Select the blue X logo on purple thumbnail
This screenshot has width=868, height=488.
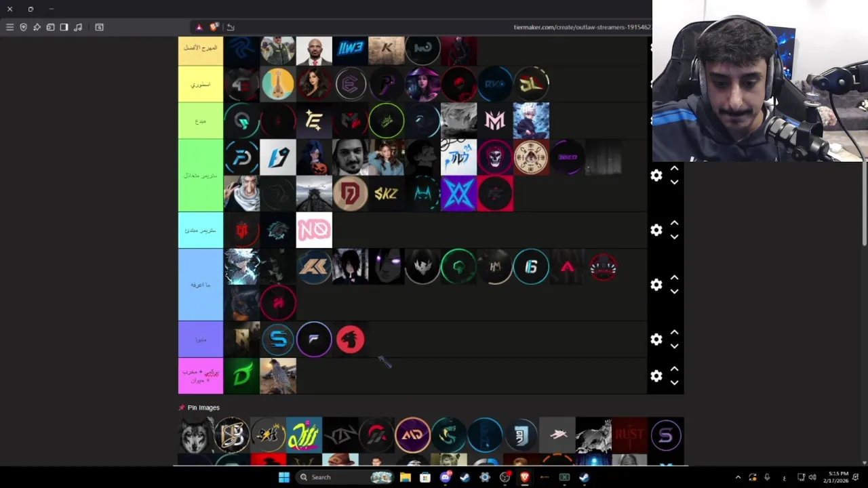pyautogui.click(x=458, y=194)
